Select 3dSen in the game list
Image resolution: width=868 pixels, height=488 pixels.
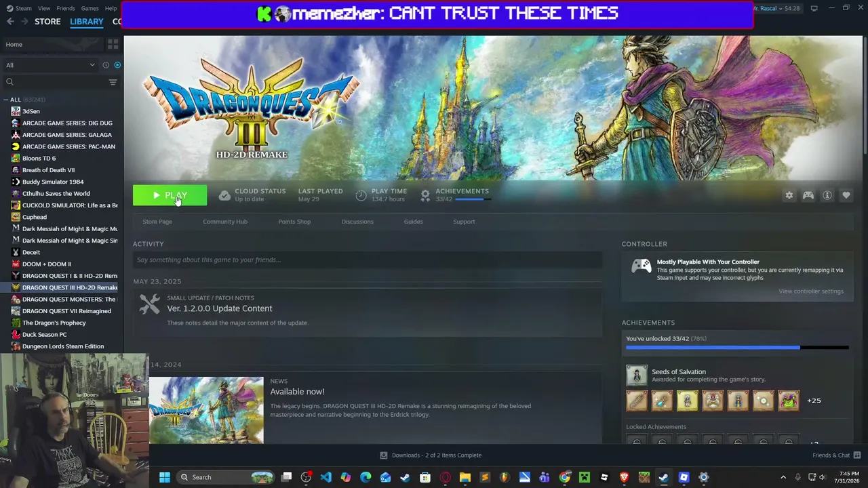click(x=31, y=111)
